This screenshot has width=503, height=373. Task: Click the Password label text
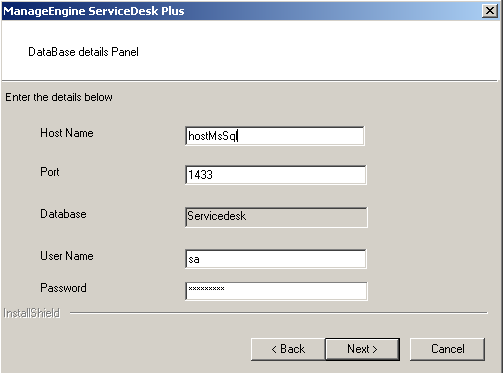point(63,288)
